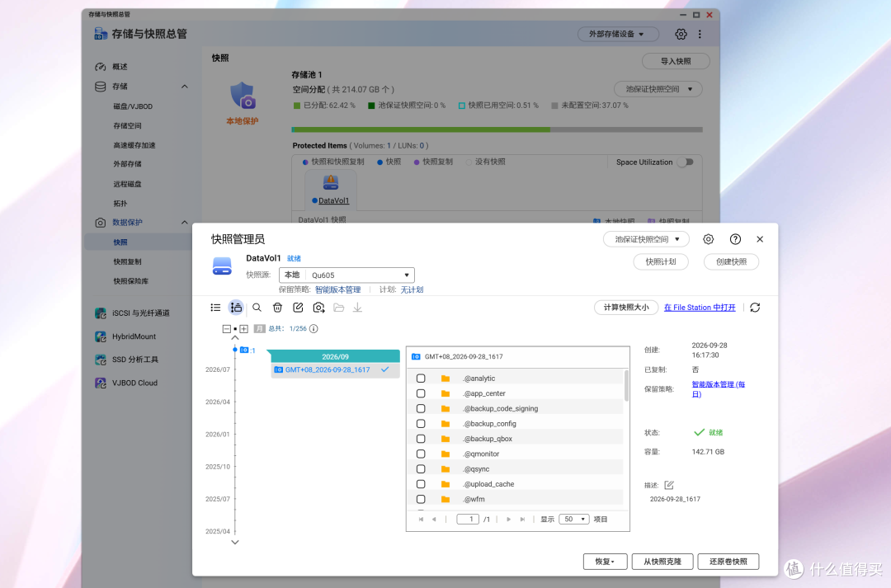Click the pool space allocation bar

[497, 129]
